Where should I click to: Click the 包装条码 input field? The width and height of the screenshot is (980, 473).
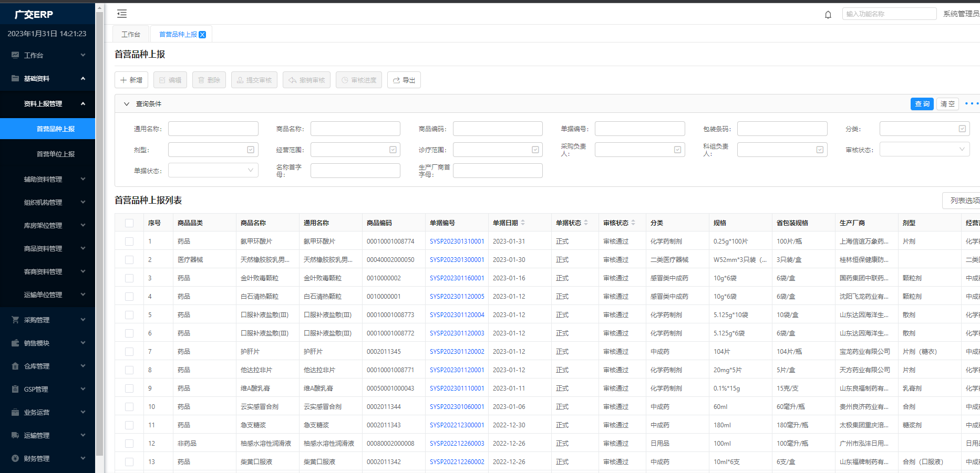coord(782,129)
